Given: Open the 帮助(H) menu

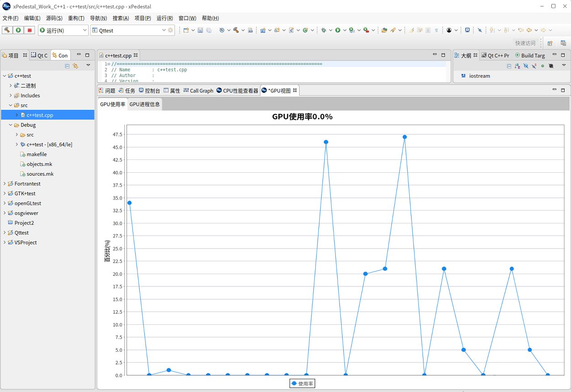Looking at the screenshot, I should coord(210,18).
